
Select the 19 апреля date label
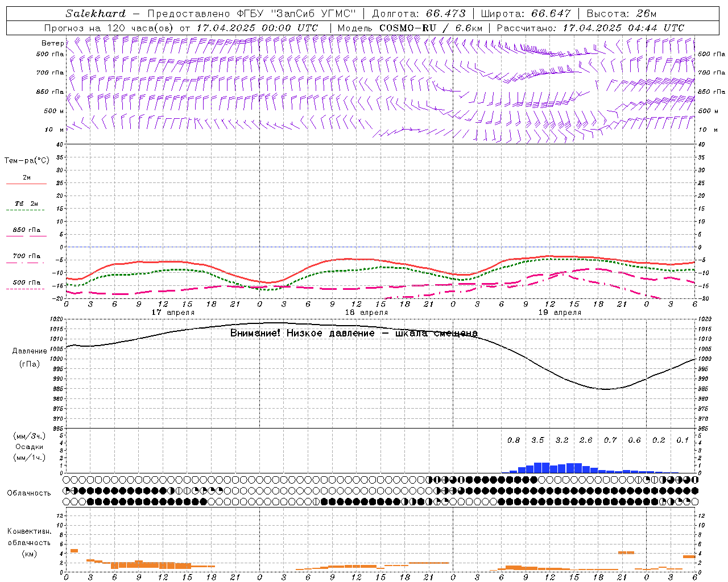coord(560,313)
